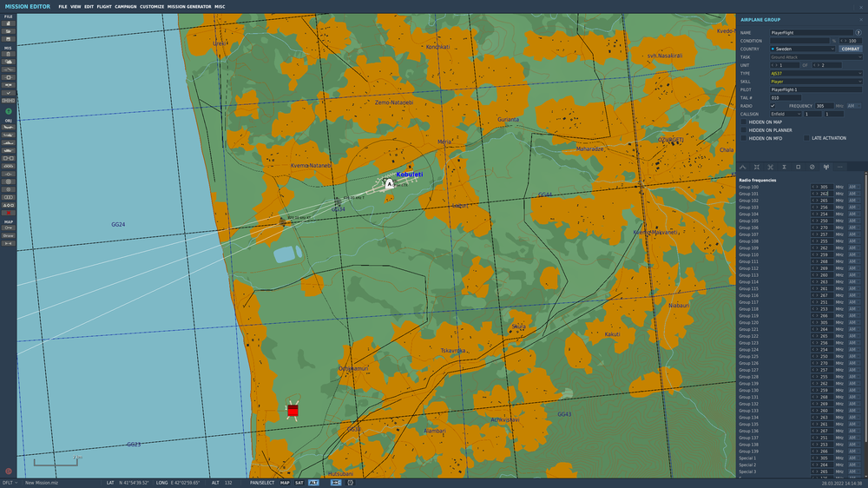Click the TAIL # field showing 010

tap(785, 97)
